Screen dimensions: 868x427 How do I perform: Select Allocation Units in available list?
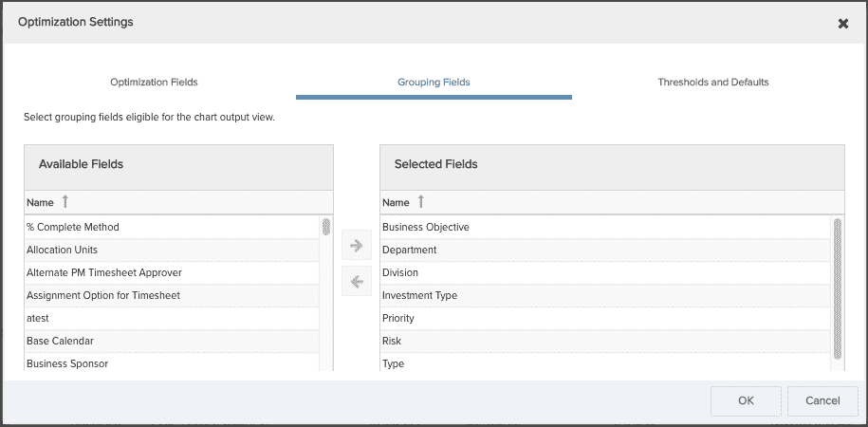tap(172, 250)
